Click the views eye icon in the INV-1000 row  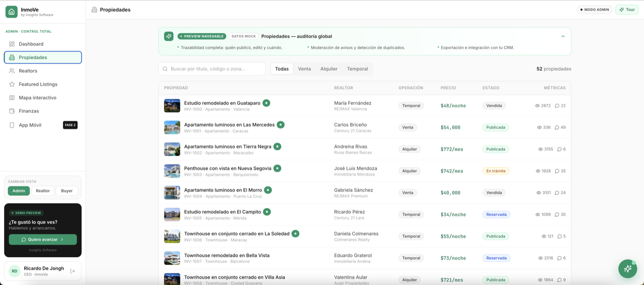pyautogui.click(x=538, y=106)
